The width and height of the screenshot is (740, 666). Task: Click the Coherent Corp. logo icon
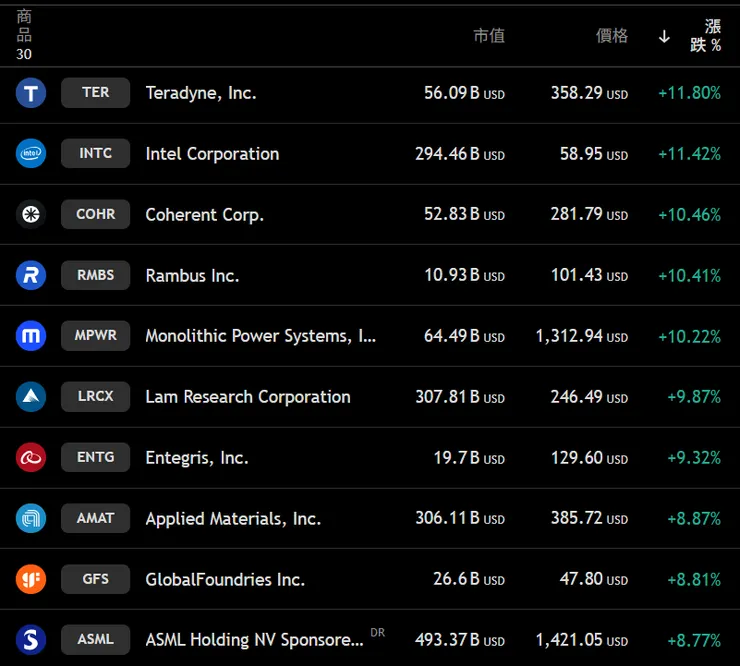click(x=31, y=214)
